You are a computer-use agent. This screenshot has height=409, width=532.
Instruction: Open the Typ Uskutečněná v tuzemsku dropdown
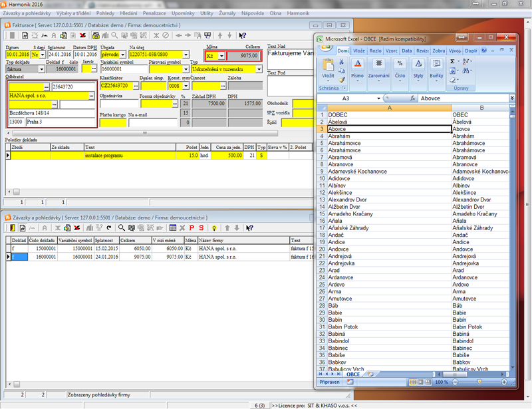click(259, 69)
